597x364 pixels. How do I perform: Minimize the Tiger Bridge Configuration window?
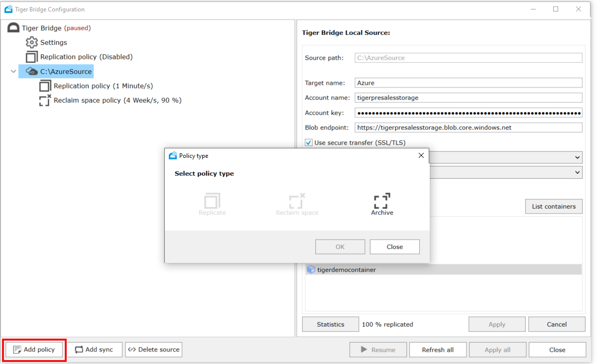click(533, 9)
